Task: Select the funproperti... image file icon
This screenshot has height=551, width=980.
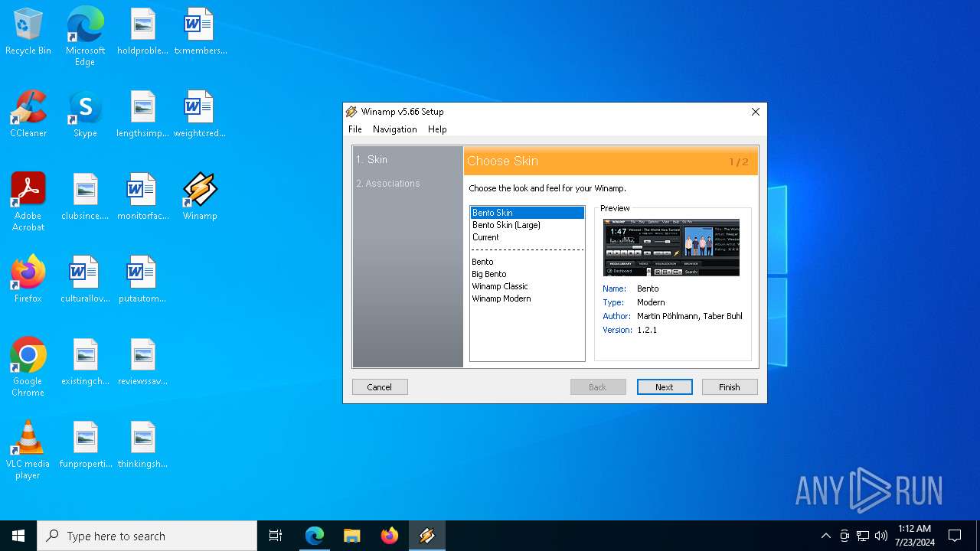Action: point(85,445)
